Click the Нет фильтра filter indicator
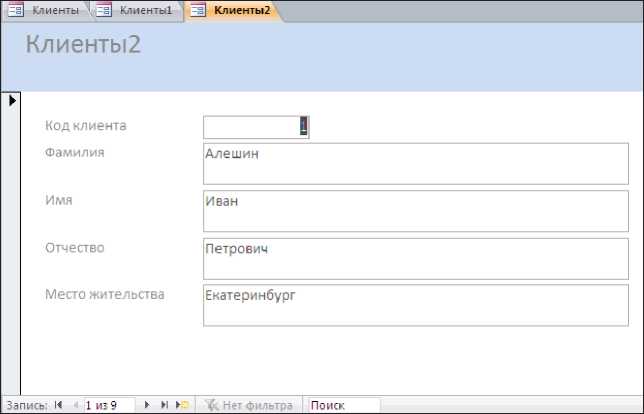The image size is (644, 414). coord(249,405)
